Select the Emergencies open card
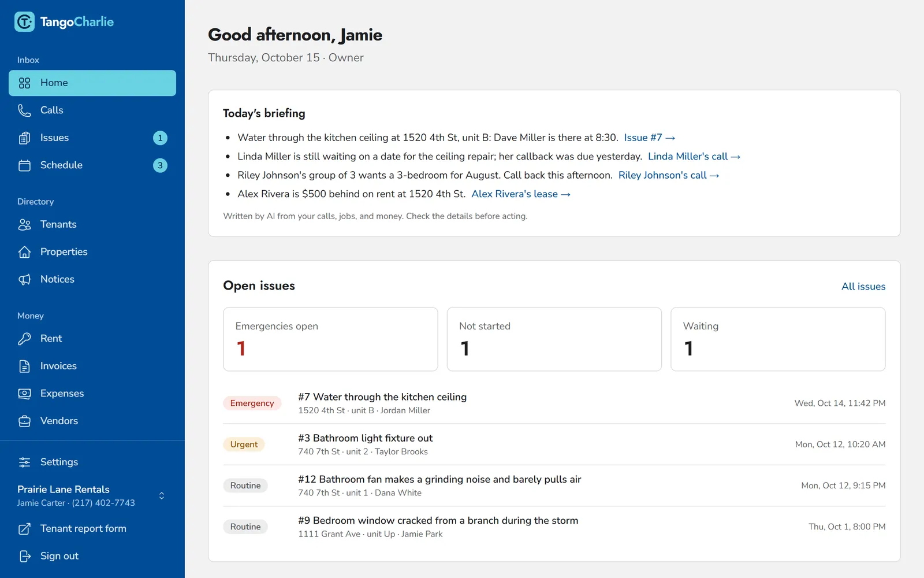The image size is (924, 578). pyautogui.click(x=330, y=339)
